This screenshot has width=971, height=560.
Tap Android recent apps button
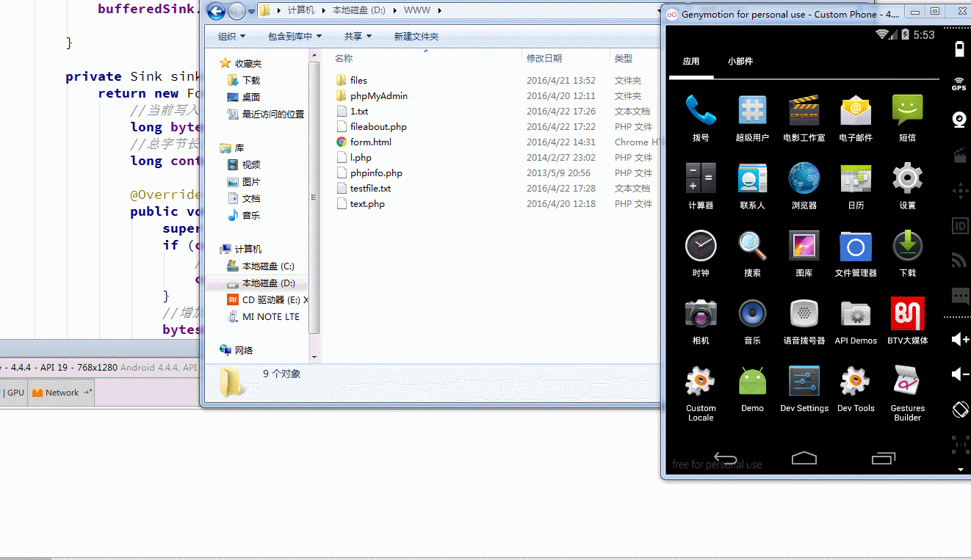(x=883, y=458)
